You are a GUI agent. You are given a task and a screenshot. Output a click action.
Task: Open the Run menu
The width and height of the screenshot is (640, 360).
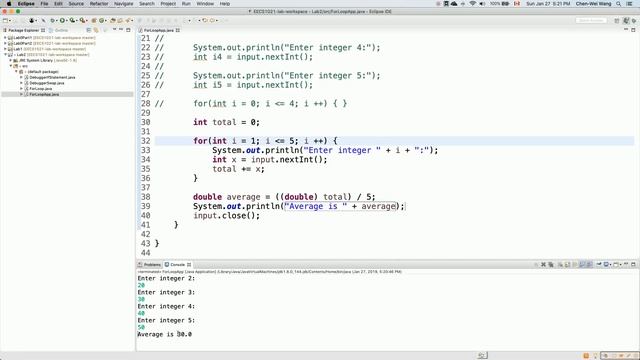186,4
